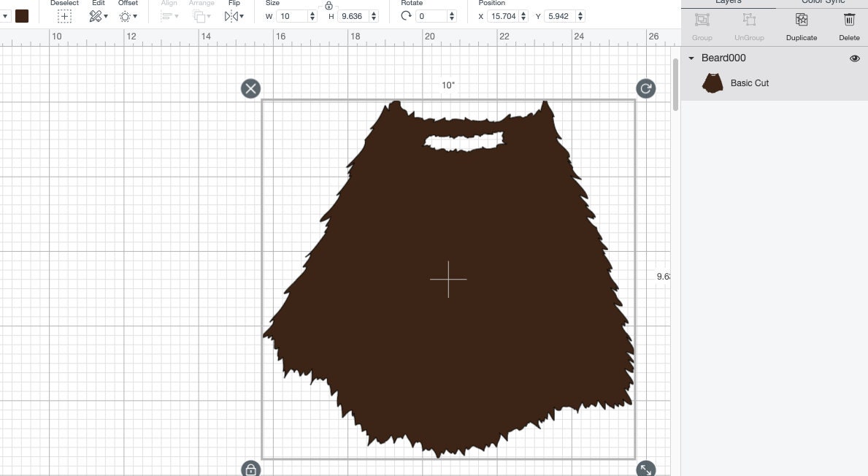Click the X to remove the selection
The height and width of the screenshot is (476, 868).
click(250, 88)
